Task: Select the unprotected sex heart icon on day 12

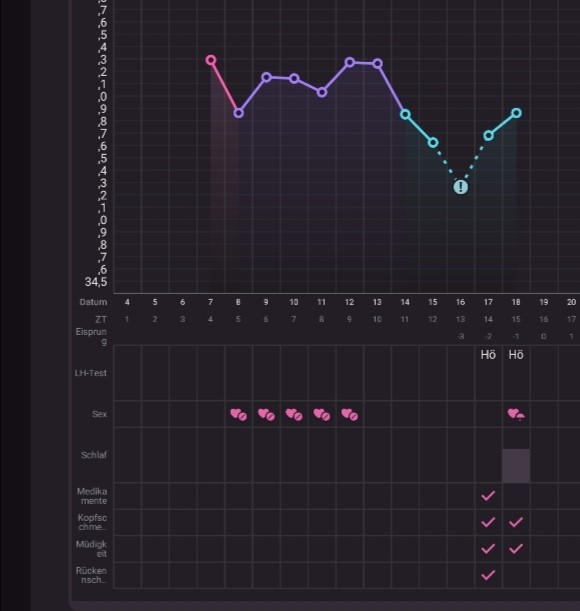Action: [x=350, y=415]
